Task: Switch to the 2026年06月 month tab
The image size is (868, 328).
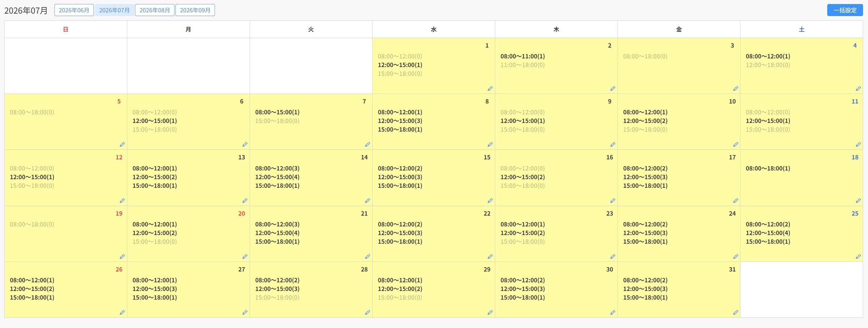Action: pyautogui.click(x=74, y=10)
